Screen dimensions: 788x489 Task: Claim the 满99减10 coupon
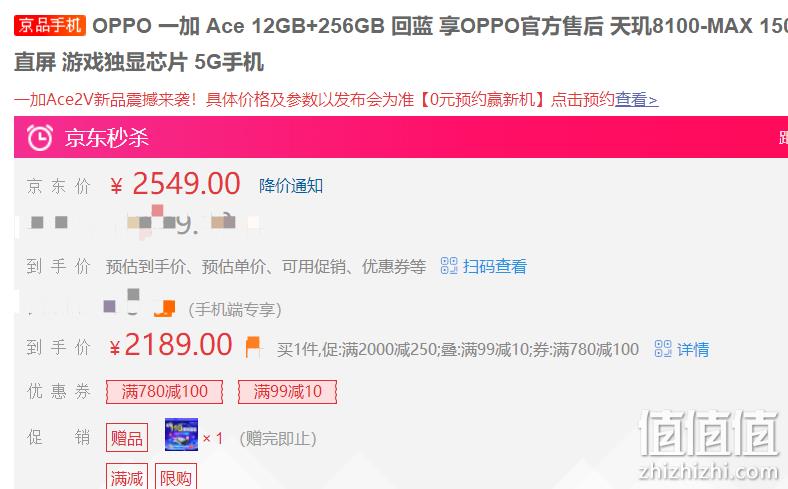(x=287, y=392)
